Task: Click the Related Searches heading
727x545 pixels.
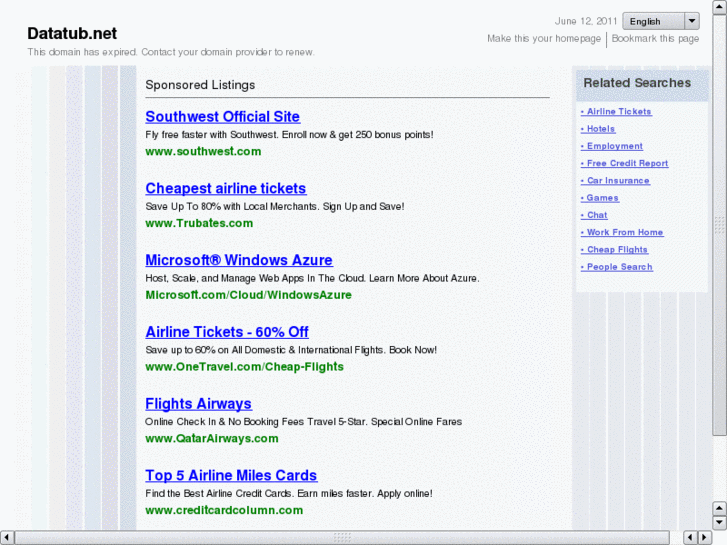Action: tap(637, 83)
